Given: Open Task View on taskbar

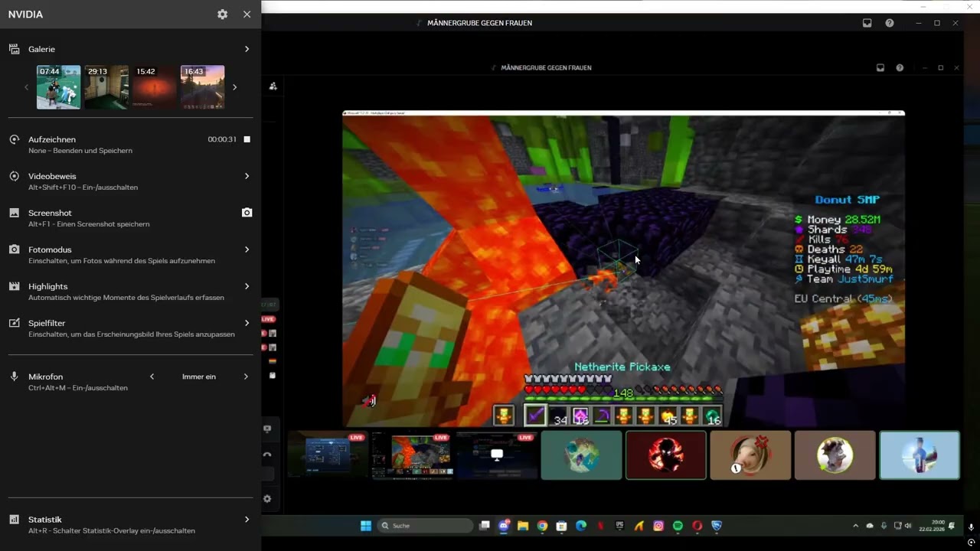Looking at the screenshot, I should (x=485, y=526).
